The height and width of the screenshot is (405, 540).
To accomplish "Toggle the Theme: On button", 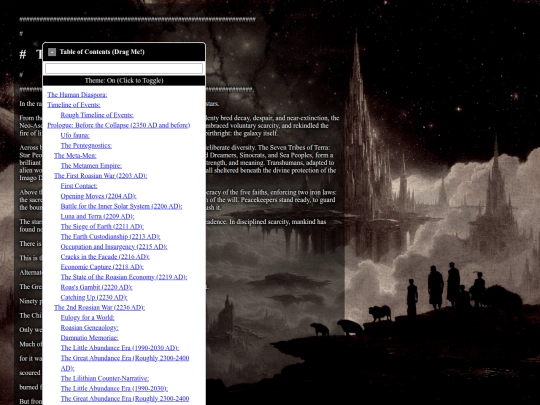I will click(124, 81).
